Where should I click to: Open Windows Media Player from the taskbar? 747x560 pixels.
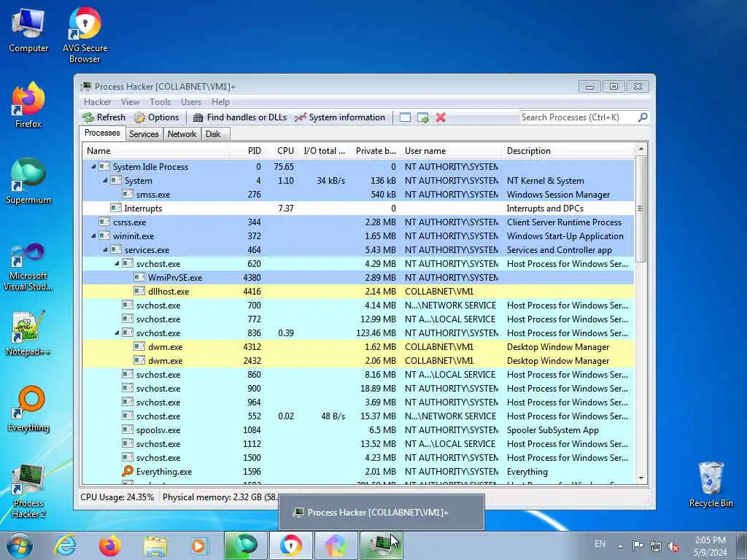coord(199,545)
